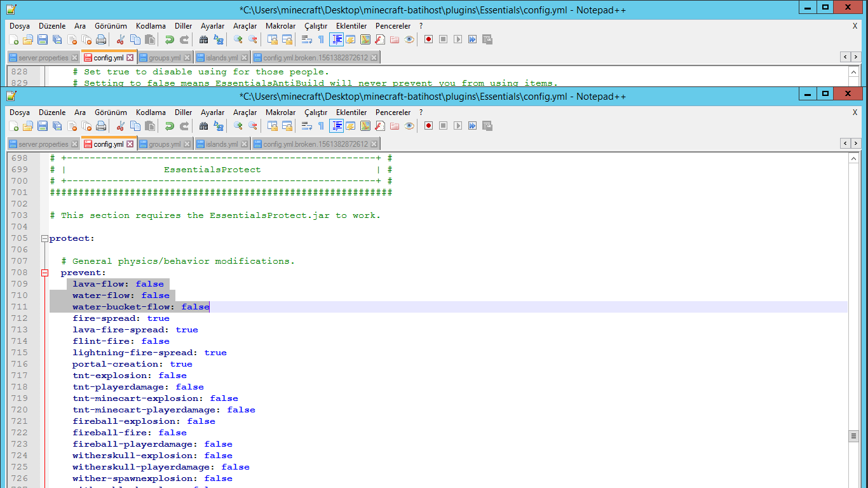Open Kodlama menu in front window
The width and height of the screenshot is (868, 488).
click(151, 112)
